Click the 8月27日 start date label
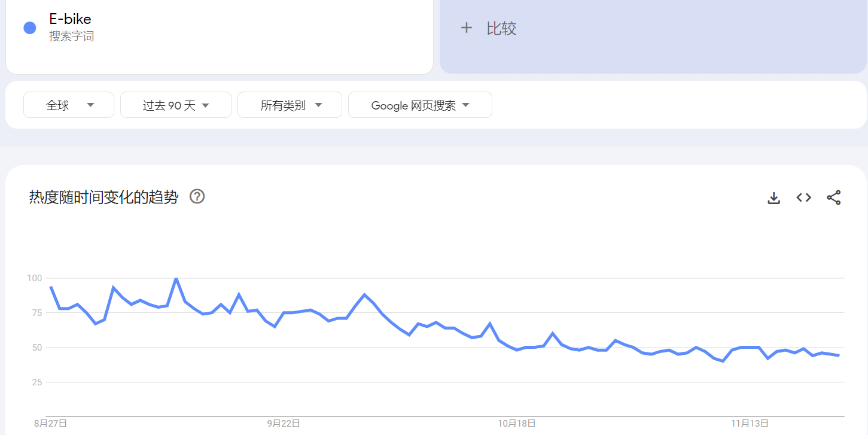868x435 pixels. pyautogui.click(x=50, y=423)
